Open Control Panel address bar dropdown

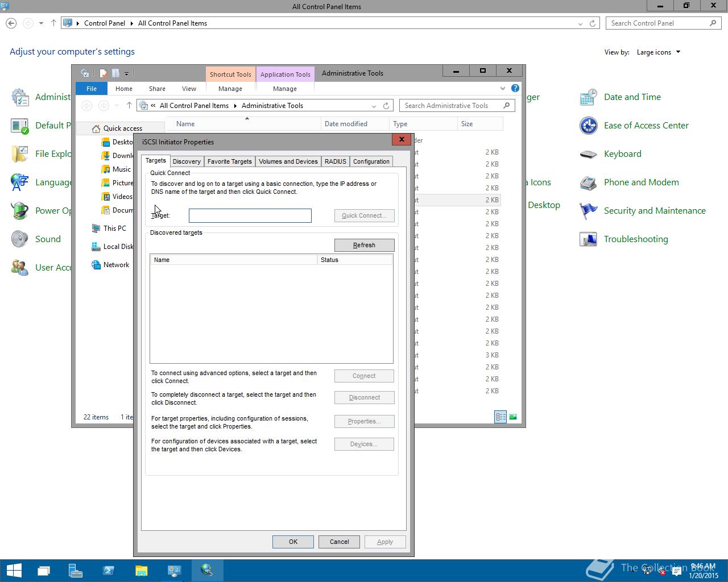(x=580, y=23)
